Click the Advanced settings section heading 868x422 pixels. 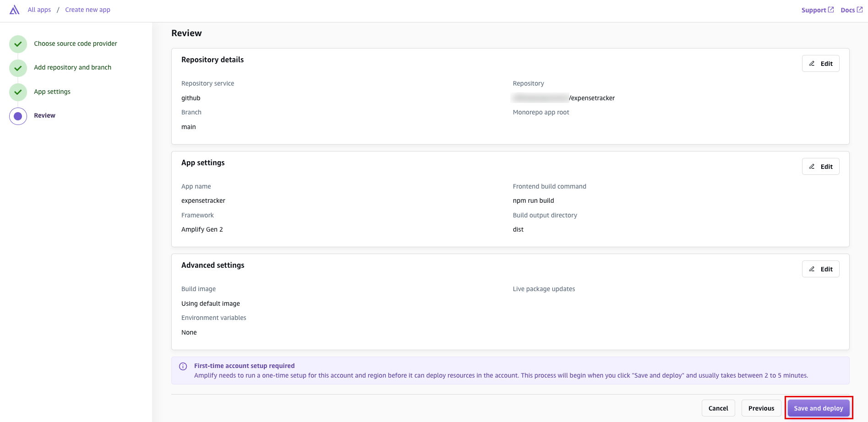(x=213, y=265)
